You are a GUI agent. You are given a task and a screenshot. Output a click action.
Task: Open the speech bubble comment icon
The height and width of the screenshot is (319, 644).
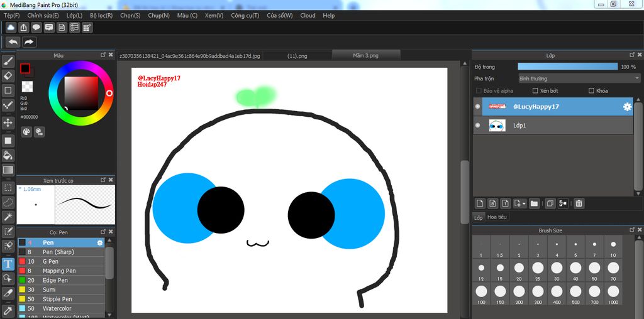click(36, 28)
